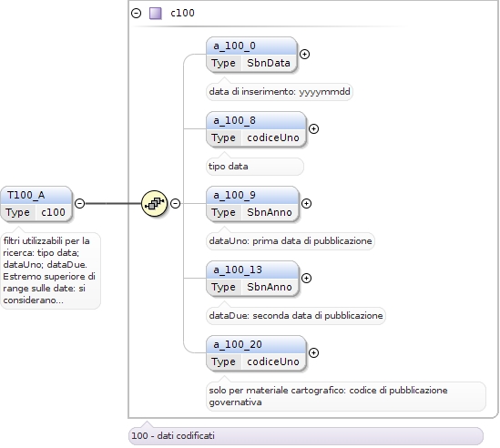Collapse the T100_A element
The width and height of the screenshot is (500, 448).
pos(80,203)
